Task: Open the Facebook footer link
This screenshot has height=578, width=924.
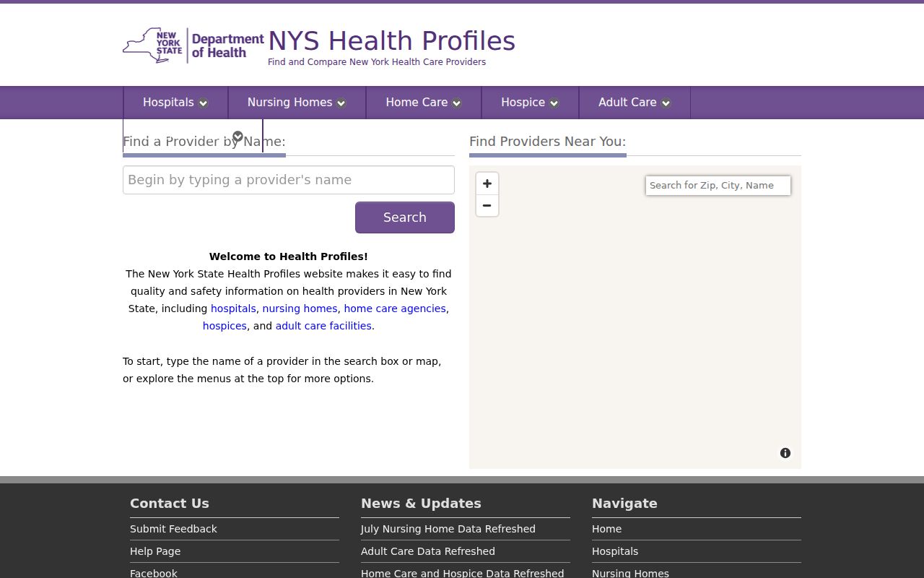Action: point(154,573)
